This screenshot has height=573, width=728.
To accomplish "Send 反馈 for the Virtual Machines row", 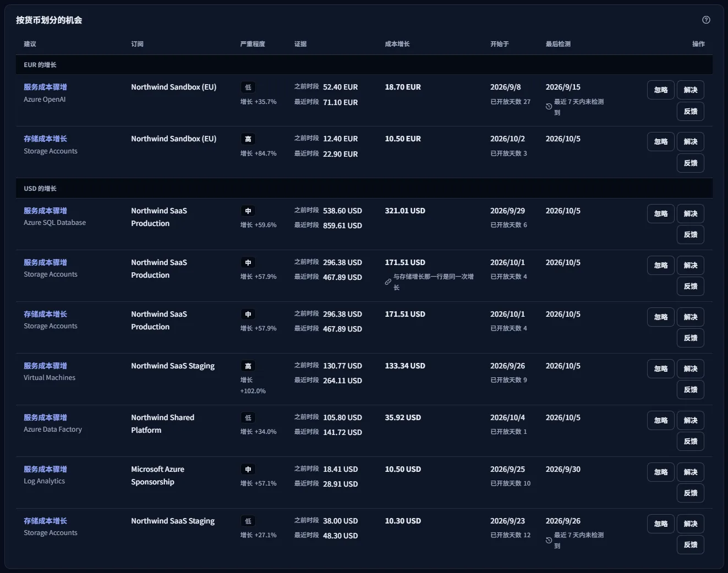I will [691, 390].
